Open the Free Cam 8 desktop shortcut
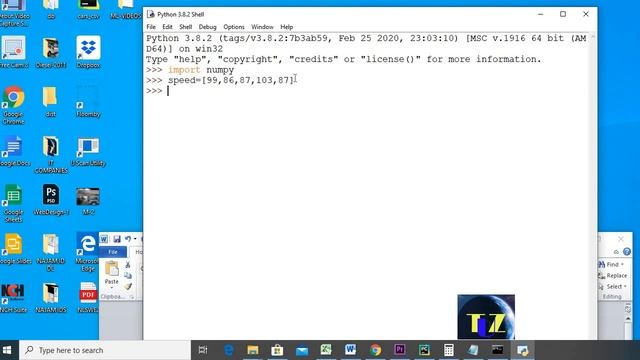 coord(13,52)
